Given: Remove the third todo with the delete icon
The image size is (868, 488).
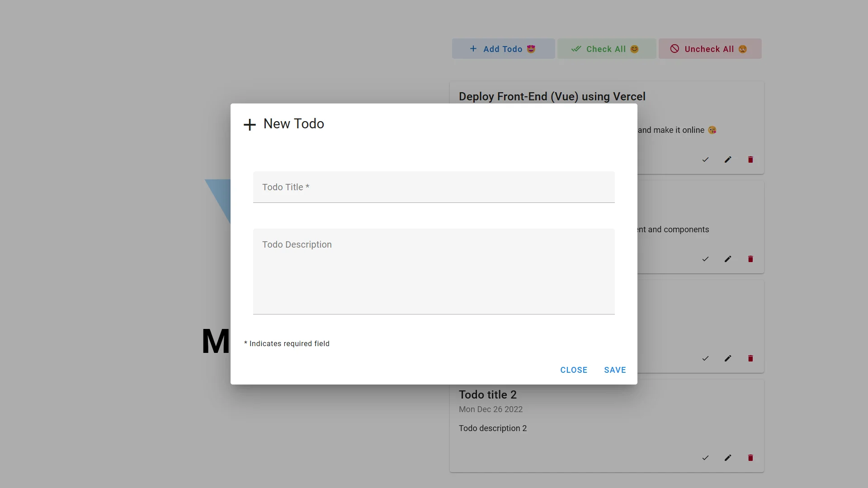Looking at the screenshot, I should pos(750,358).
